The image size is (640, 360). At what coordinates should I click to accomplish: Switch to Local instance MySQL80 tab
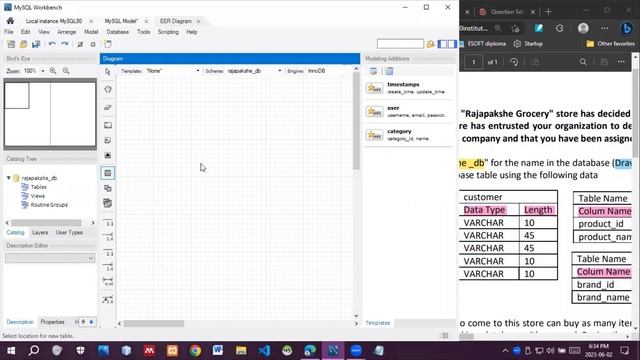53,21
